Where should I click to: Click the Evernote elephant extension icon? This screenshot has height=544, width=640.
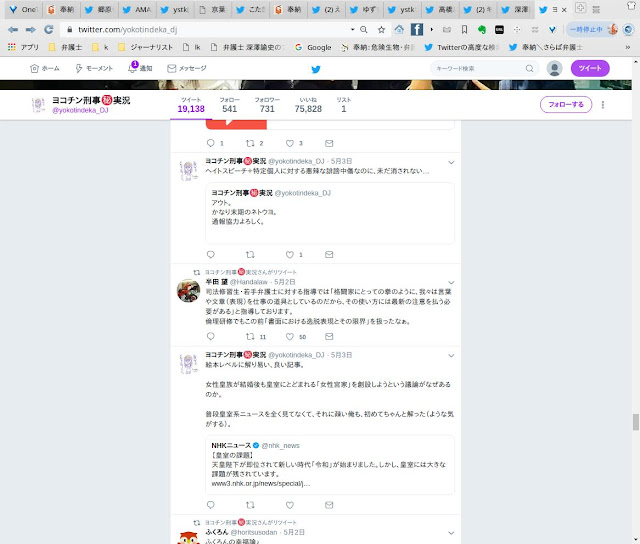482,29
